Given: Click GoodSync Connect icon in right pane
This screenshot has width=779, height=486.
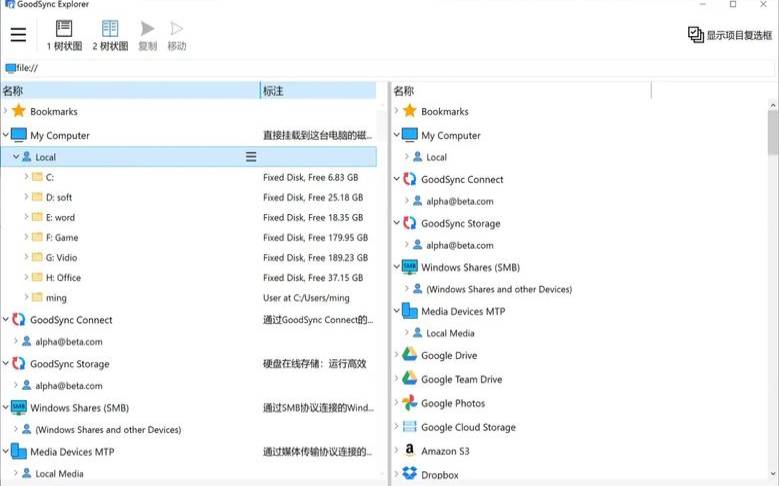Looking at the screenshot, I should coord(410,179).
